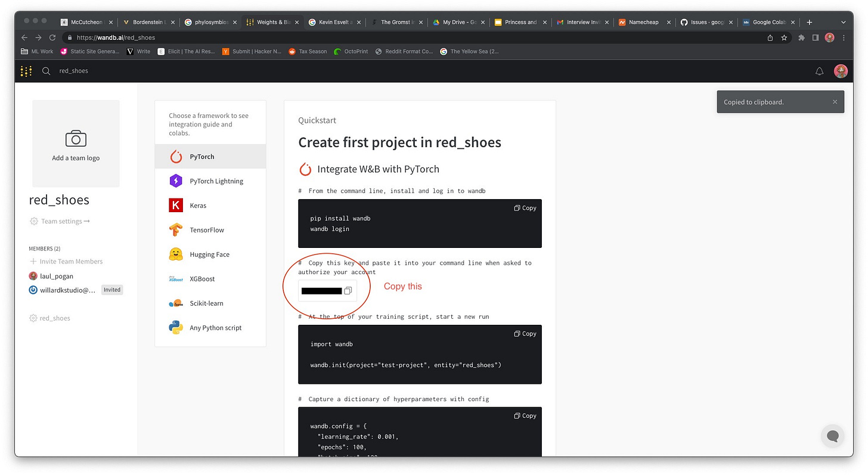The height and width of the screenshot is (475, 868).
Task: Open the Chrome profile avatar
Action: pyautogui.click(x=829, y=38)
